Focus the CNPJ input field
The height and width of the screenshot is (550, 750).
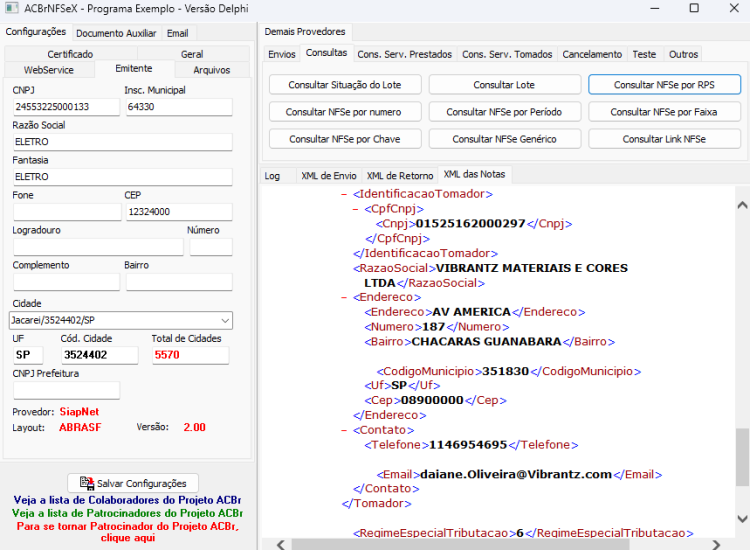[66, 107]
